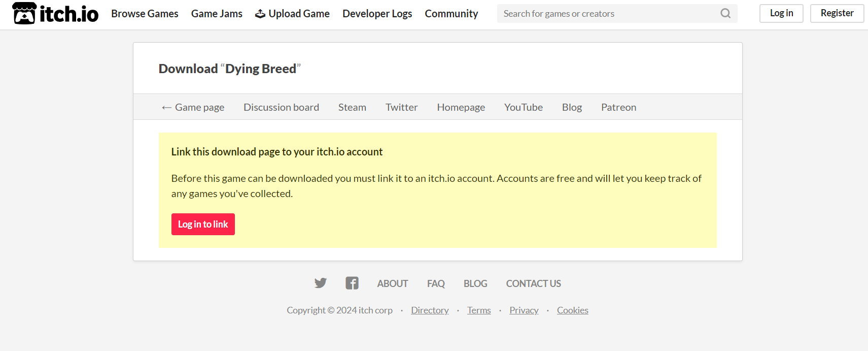Open the Privacy policy link
Viewport: 868px width, 351px height.
coord(524,310)
